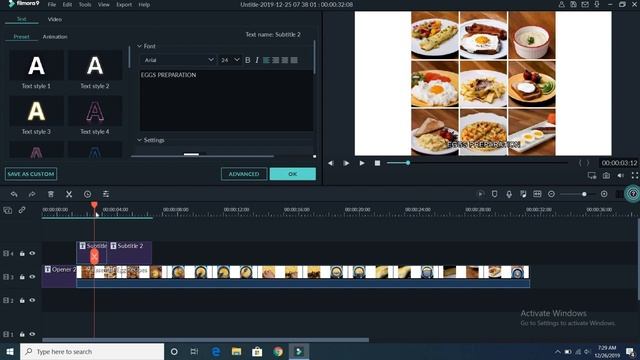Switch to the Video tab

tap(55, 19)
